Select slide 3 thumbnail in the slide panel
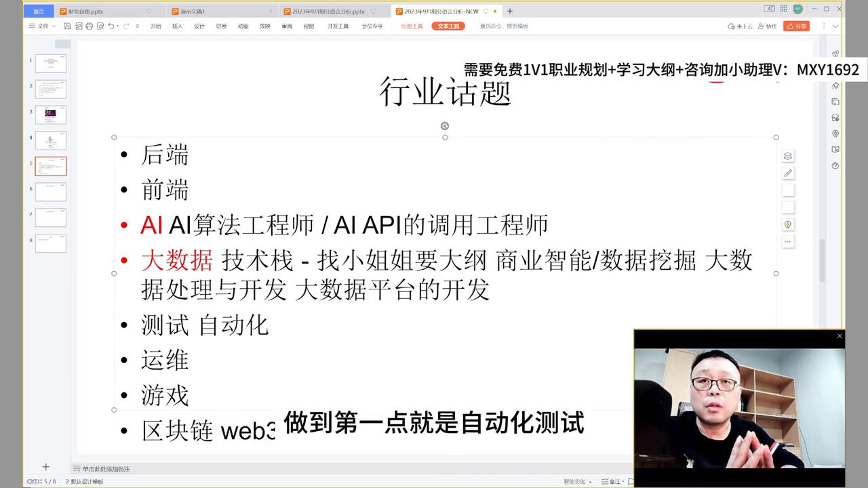The image size is (868, 488). pyautogui.click(x=50, y=115)
